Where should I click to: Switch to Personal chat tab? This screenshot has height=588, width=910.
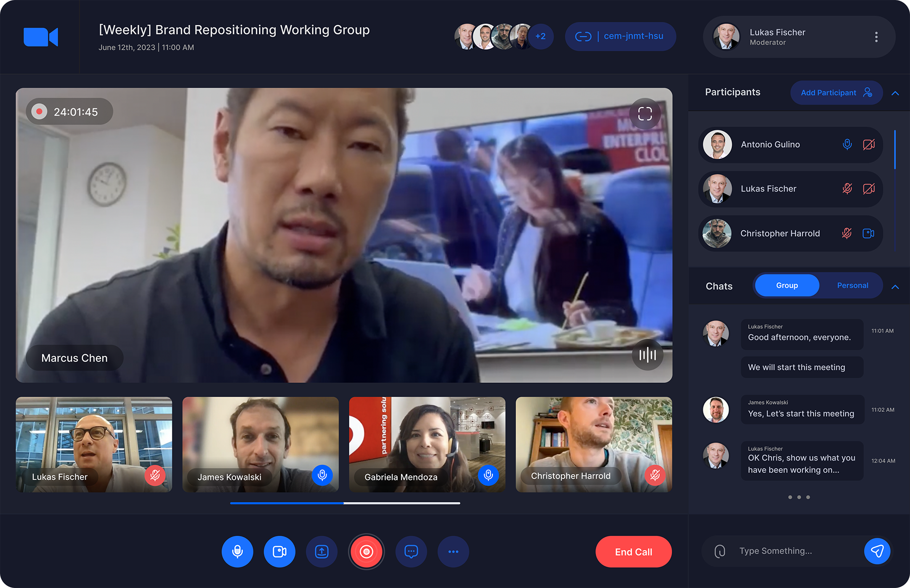[x=852, y=285]
